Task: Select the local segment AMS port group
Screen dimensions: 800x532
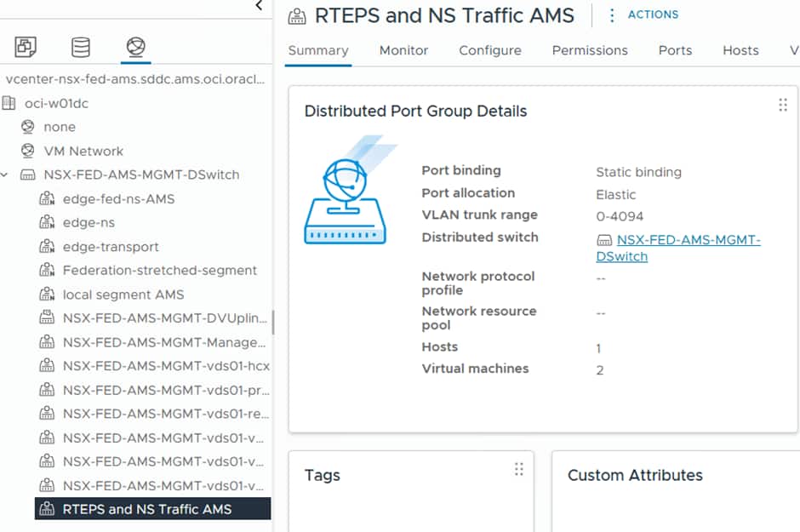Action: pyautogui.click(x=123, y=295)
